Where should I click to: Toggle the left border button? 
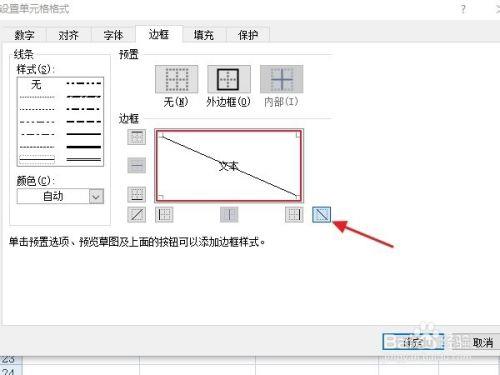click(164, 215)
